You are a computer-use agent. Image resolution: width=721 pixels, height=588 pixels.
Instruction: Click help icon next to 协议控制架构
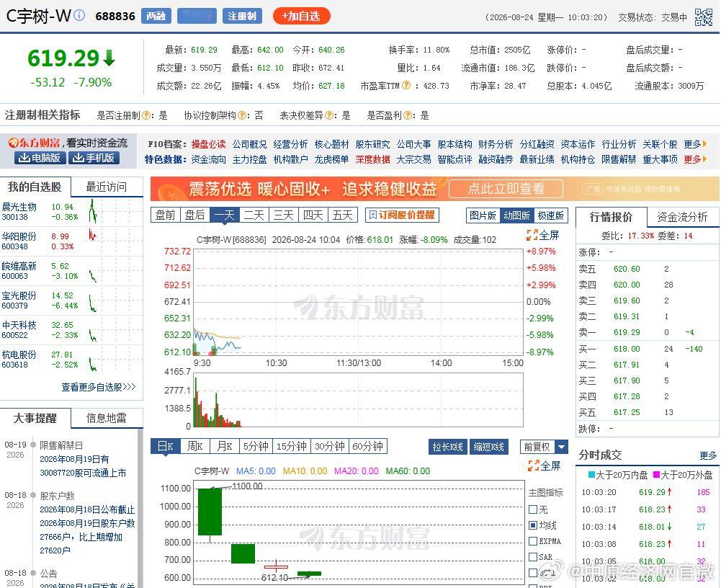pos(241,115)
